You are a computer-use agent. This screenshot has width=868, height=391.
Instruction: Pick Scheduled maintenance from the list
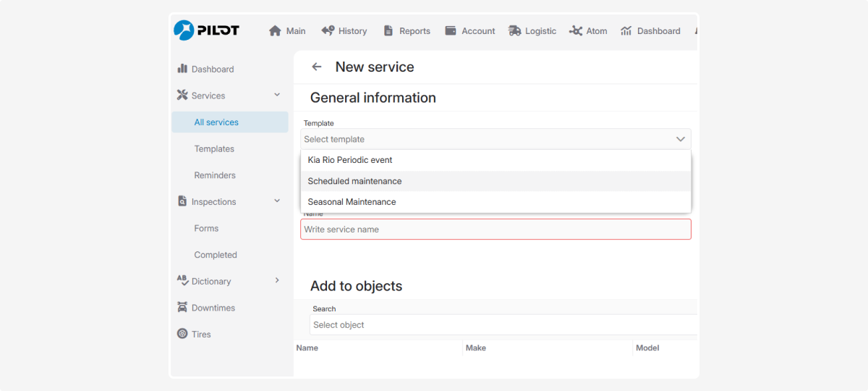(354, 181)
